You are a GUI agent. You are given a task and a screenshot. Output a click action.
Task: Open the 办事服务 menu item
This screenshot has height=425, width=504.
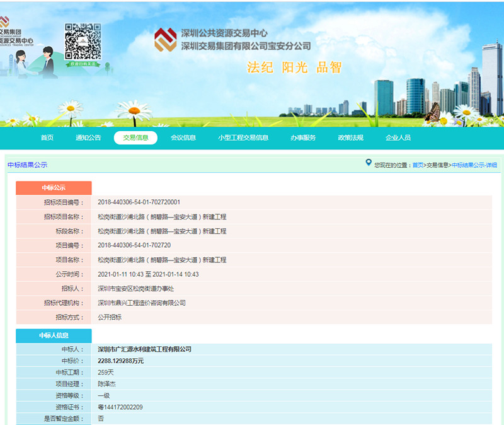(303, 137)
